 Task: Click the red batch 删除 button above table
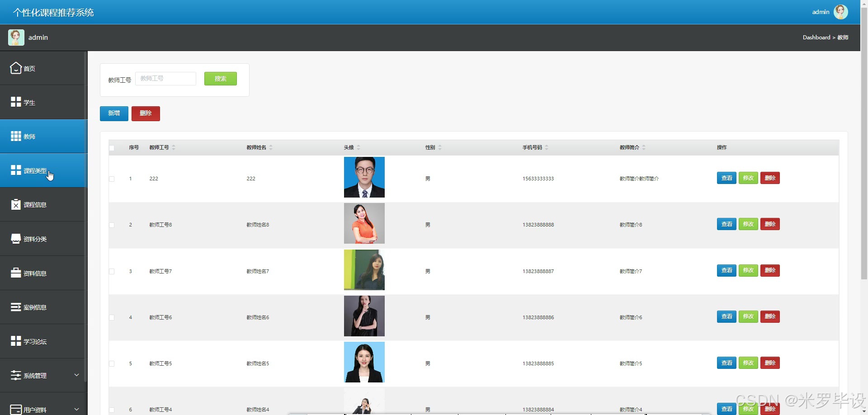pos(146,113)
